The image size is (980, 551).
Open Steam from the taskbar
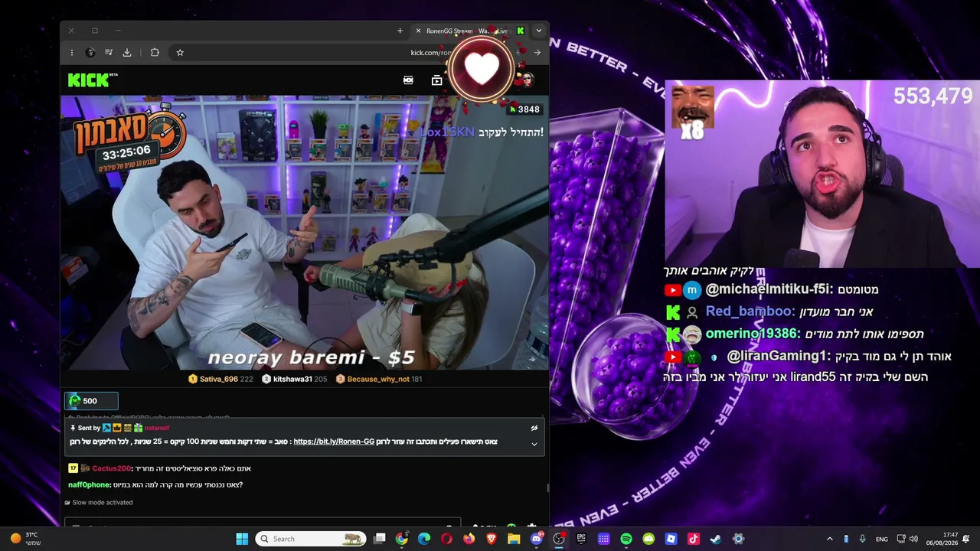coord(716,539)
